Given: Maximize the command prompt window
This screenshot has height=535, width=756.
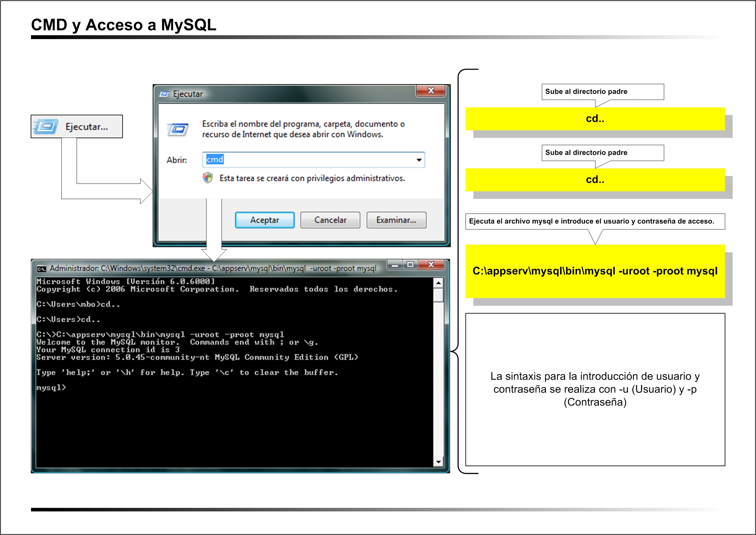Looking at the screenshot, I should pyautogui.click(x=410, y=265).
